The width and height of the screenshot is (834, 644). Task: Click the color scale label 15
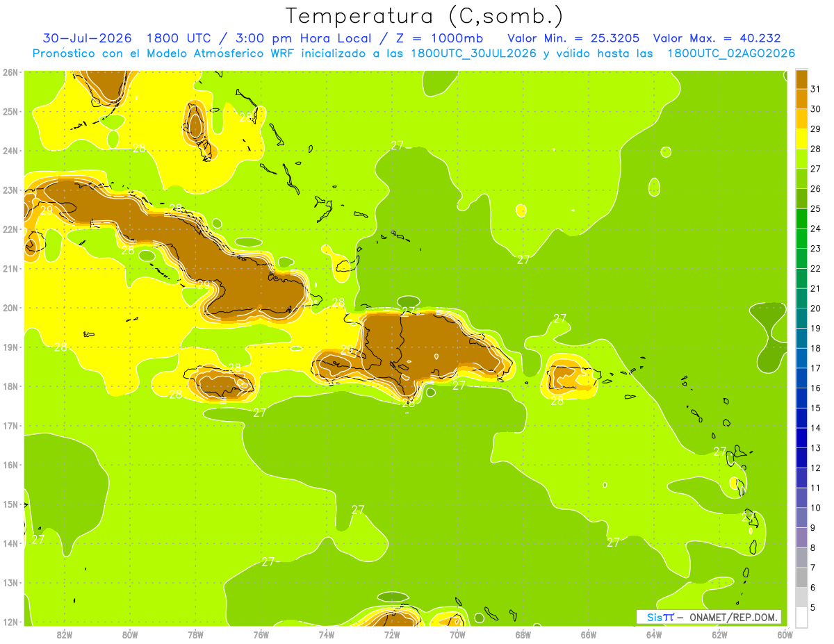click(816, 408)
